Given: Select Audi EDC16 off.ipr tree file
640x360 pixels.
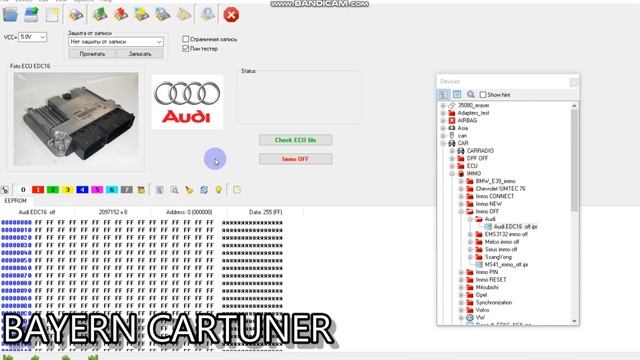Looking at the screenshot, I should tap(516, 227).
